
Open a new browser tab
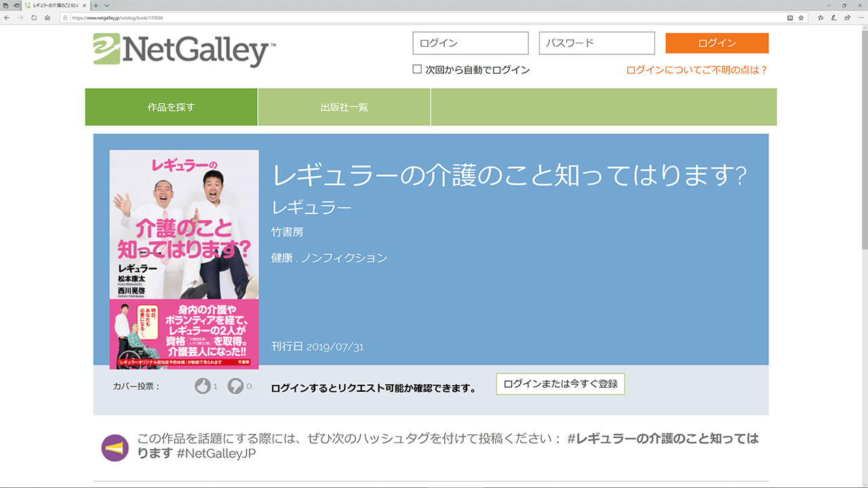tap(96, 5)
